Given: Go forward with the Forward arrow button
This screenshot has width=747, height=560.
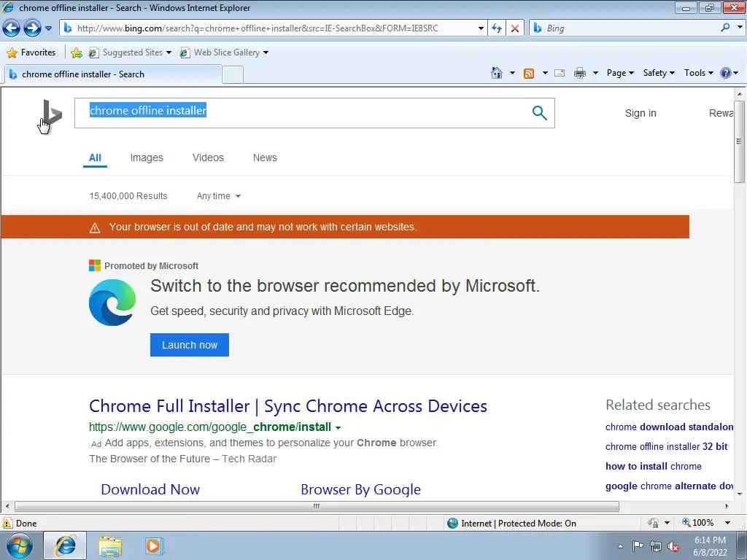Looking at the screenshot, I should pyautogui.click(x=32, y=28).
